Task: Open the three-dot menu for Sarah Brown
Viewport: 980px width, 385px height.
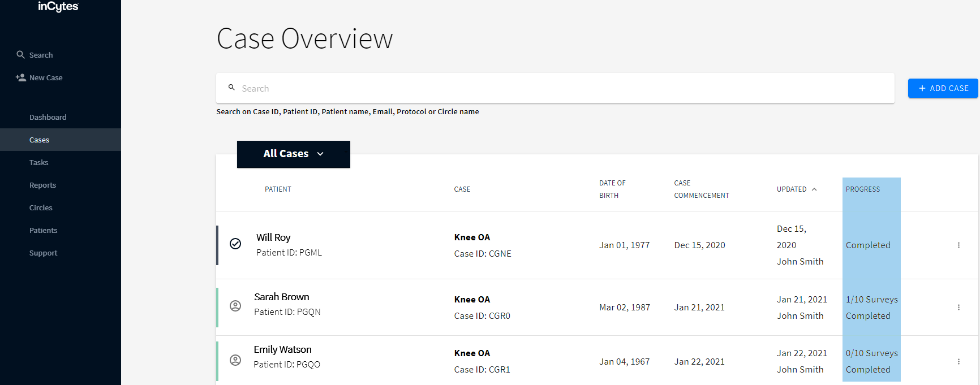Action: [x=958, y=308]
